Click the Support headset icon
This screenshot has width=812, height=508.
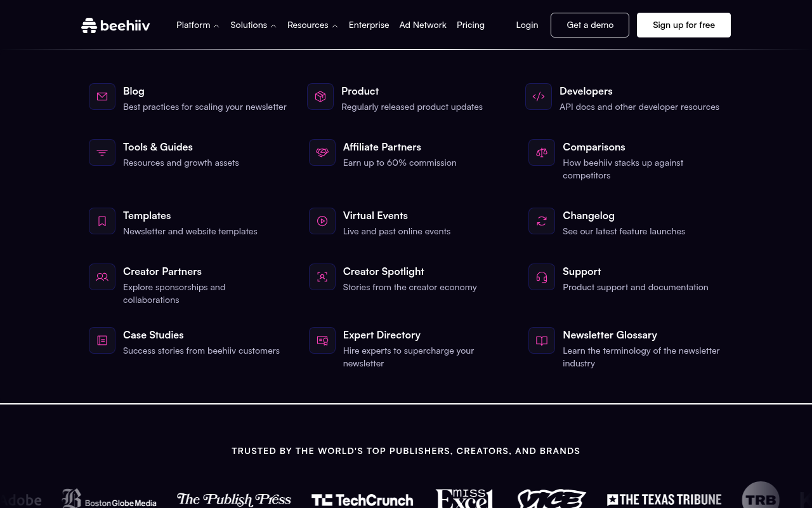click(542, 277)
